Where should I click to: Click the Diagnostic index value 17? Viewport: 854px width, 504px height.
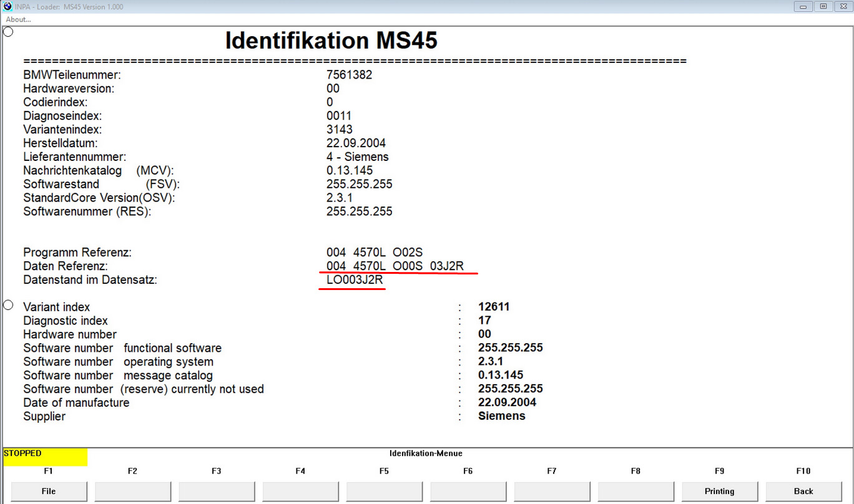484,321
